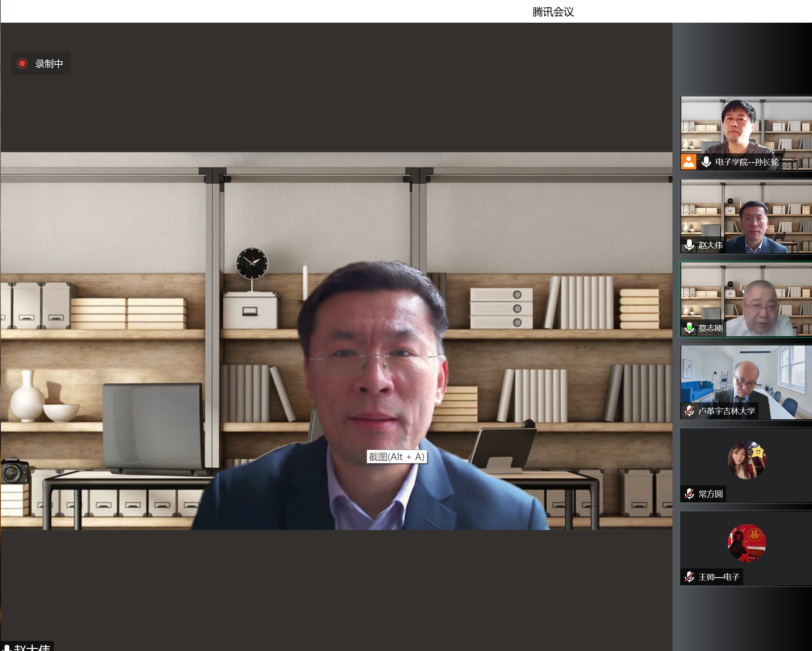812x651 pixels.
Task: Toggle muted microphone icon of 常方圆
Action: (x=689, y=494)
